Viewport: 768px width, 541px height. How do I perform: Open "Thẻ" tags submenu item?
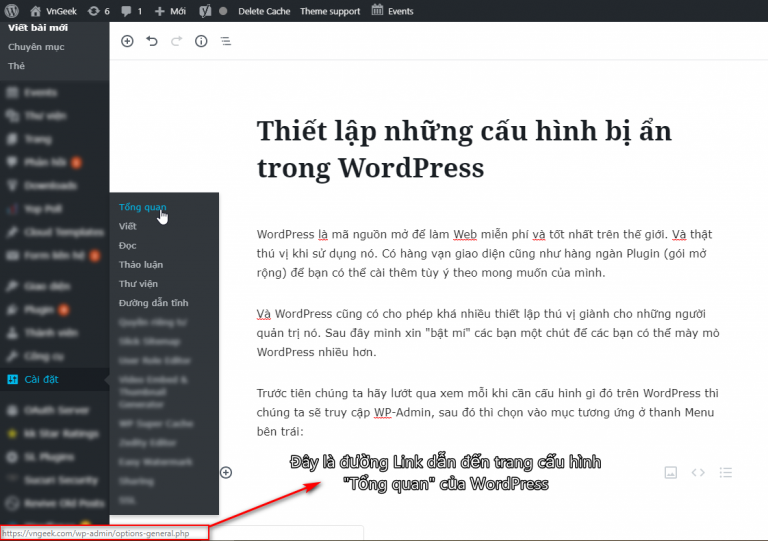pyautogui.click(x=16, y=66)
